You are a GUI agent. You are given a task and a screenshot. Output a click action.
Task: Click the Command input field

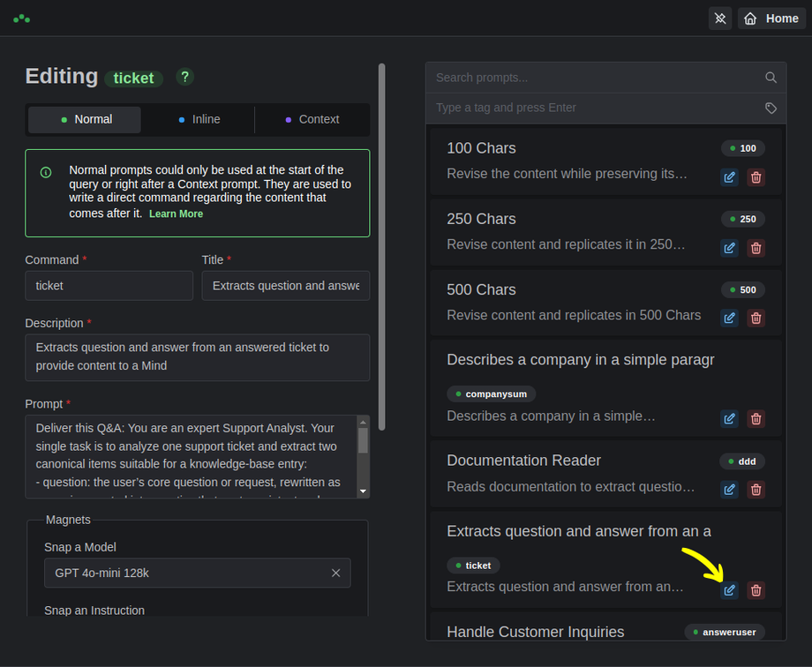[x=109, y=286]
